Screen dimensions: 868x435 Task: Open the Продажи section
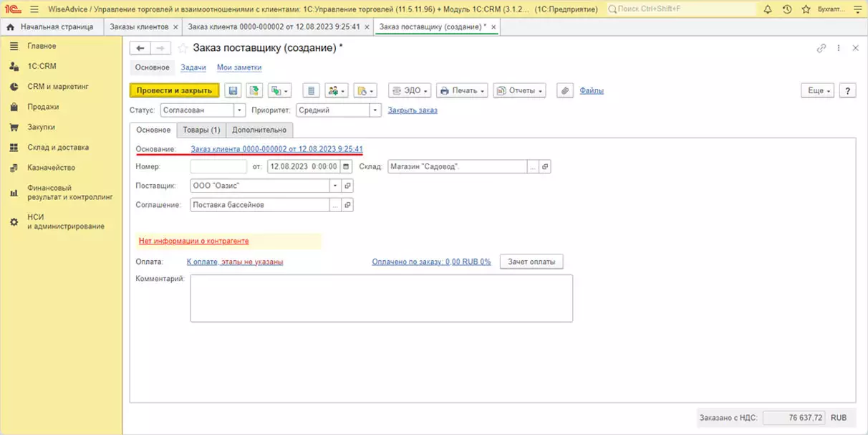[x=43, y=107]
